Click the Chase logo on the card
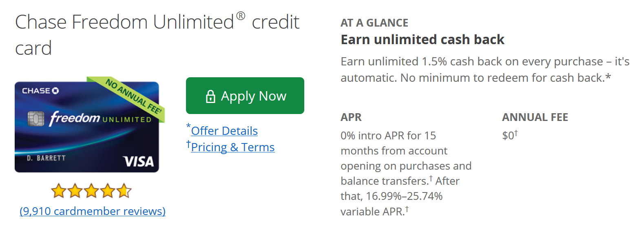This screenshot has height=235, width=644. (40, 91)
